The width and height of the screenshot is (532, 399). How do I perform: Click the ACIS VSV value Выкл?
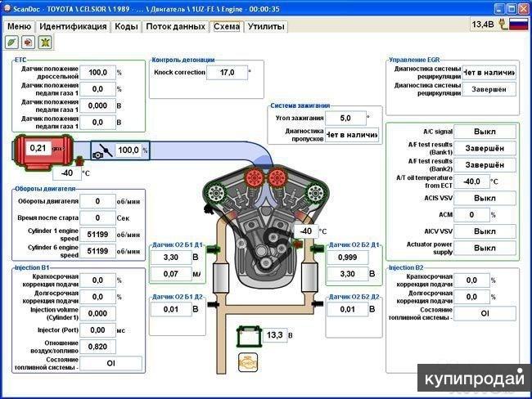[485, 198]
